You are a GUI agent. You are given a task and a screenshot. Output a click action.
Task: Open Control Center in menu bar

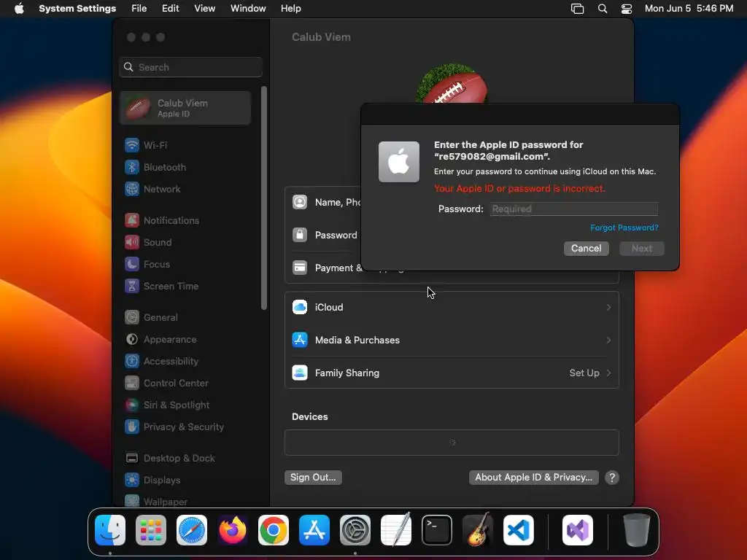click(627, 9)
